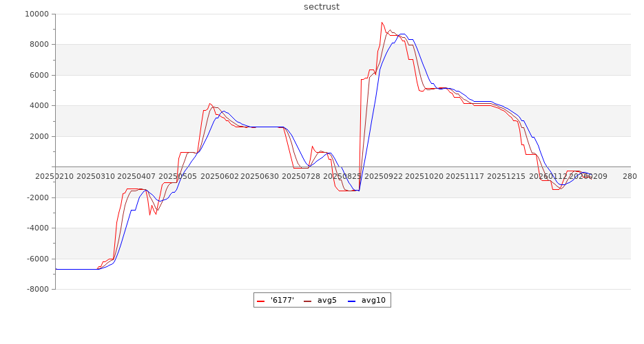Click the 20250728 date on the x-axis
The width and height of the screenshot is (644, 344).
(x=302, y=176)
